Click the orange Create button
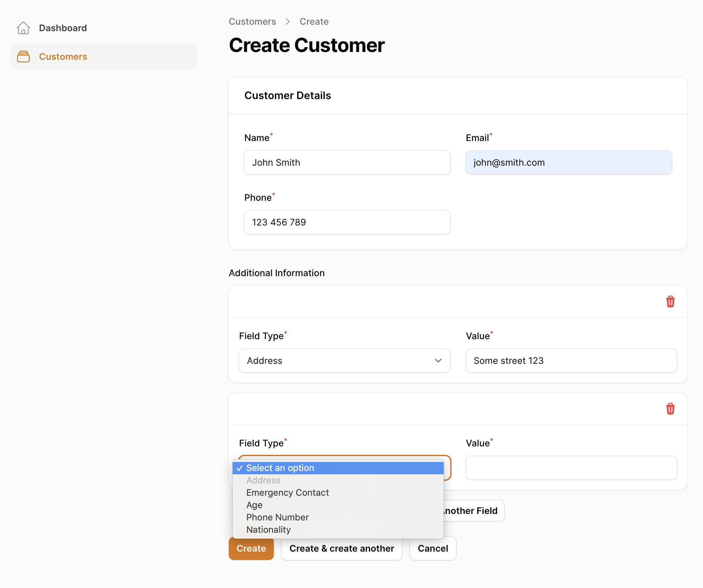The height and width of the screenshot is (588, 703). click(x=251, y=548)
